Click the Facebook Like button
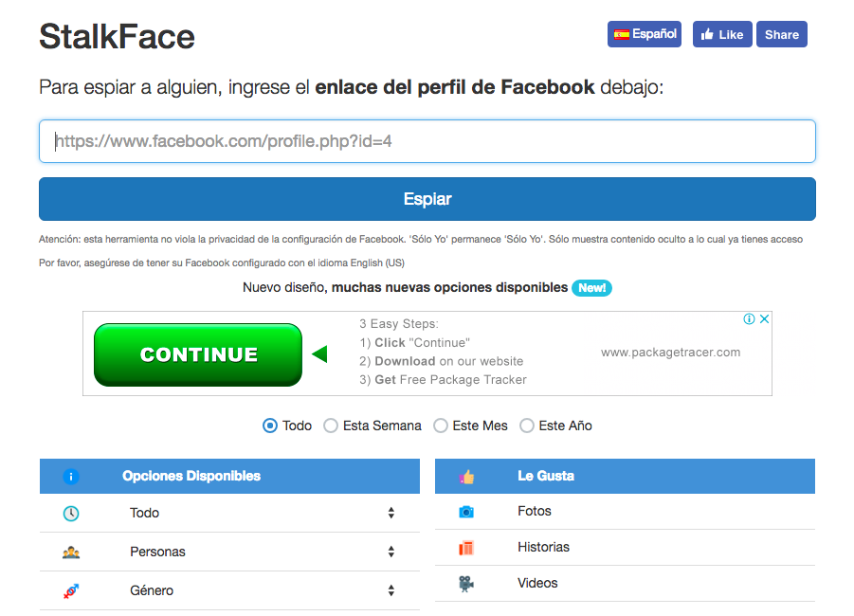The width and height of the screenshot is (854, 616). click(722, 34)
